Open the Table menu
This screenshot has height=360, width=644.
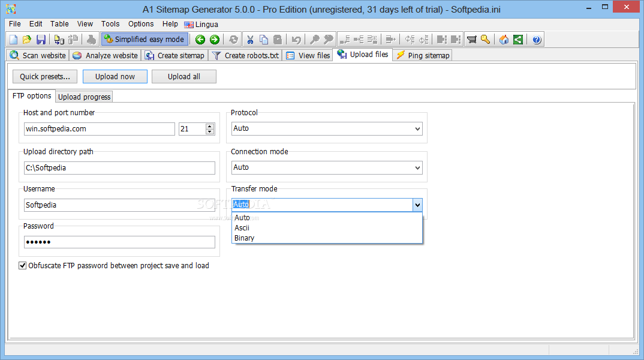tap(59, 24)
